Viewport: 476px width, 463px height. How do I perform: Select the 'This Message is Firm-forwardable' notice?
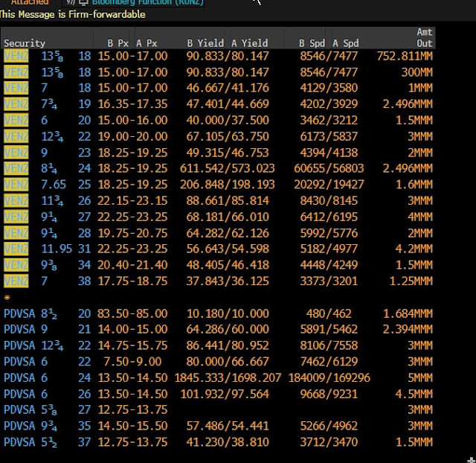click(x=73, y=14)
